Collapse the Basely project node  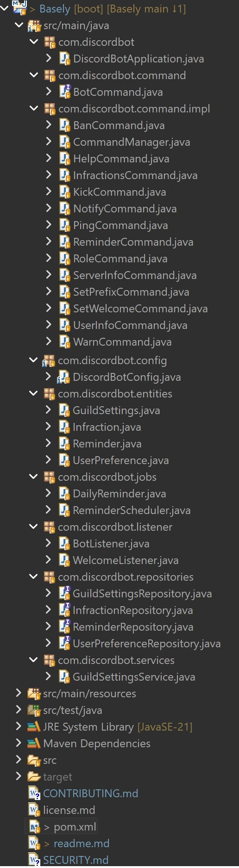pyautogui.click(x=4, y=8)
